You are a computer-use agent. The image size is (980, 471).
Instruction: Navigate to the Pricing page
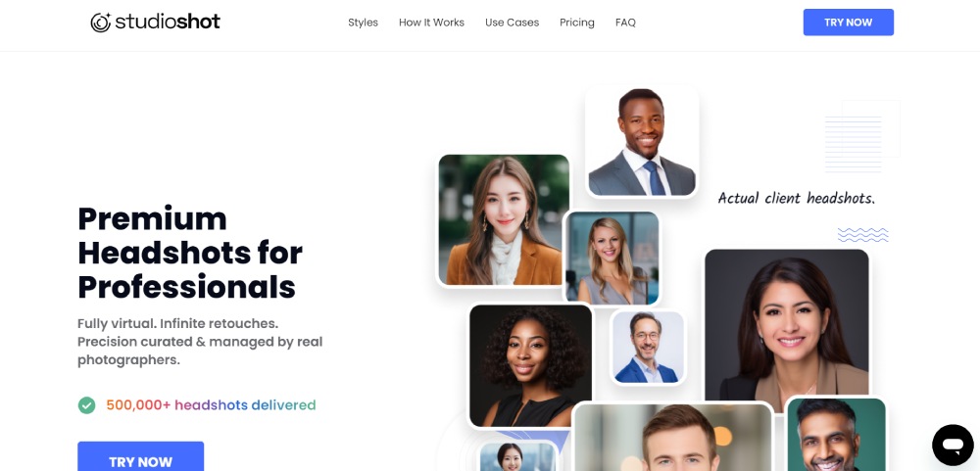577,23
